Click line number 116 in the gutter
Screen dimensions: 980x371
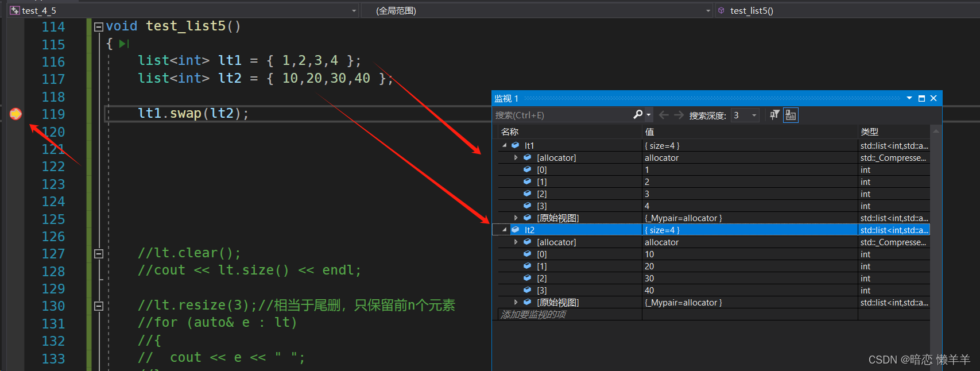pyautogui.click(x=53, y=61)
